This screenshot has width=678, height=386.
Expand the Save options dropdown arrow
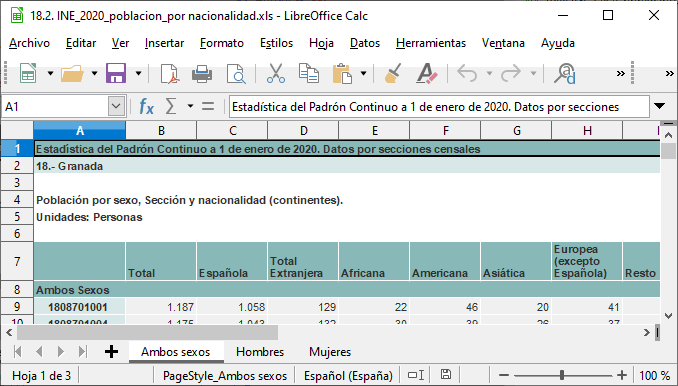138,73
